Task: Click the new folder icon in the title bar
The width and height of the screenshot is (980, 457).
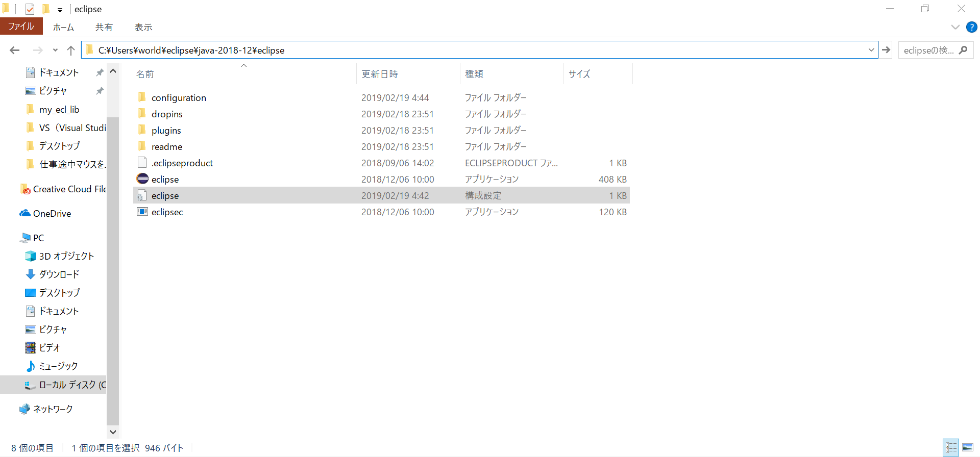Action: click(x=45, y=9)
